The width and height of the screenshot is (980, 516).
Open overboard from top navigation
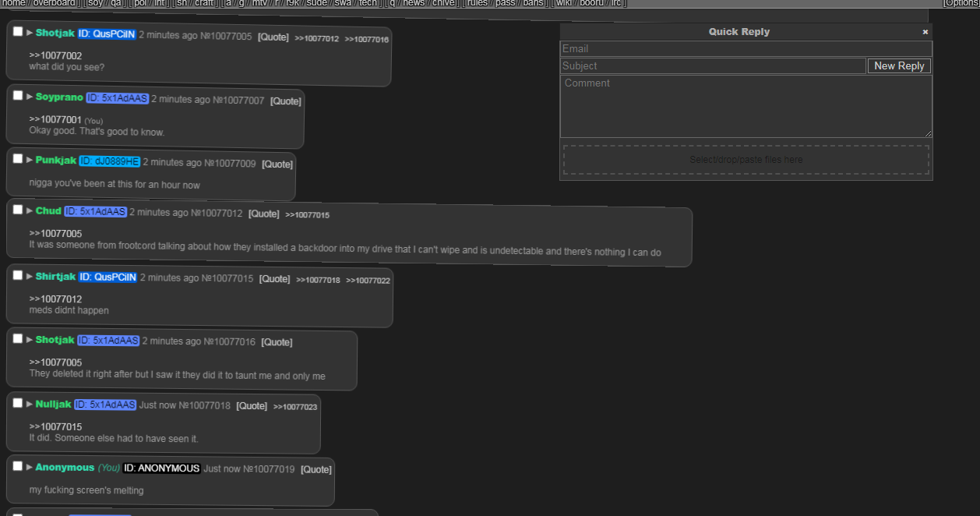point(55,3)
